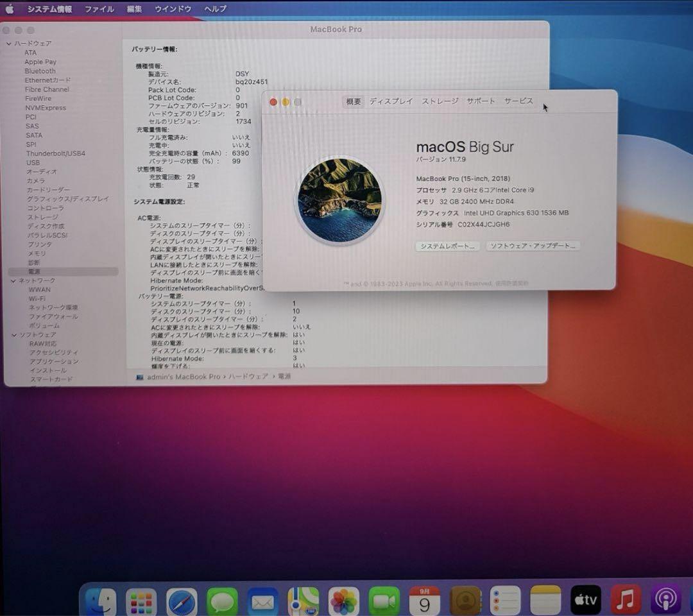The width and height of the screenshot is (693, 616).
Task: Open the Music app in Dock
Action: point(626,600)
